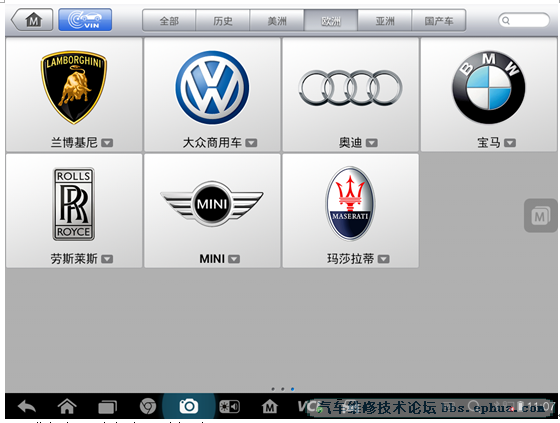Switch to the 美洲 tab
This screenshot has height=423, width=560.
point(277,21)
